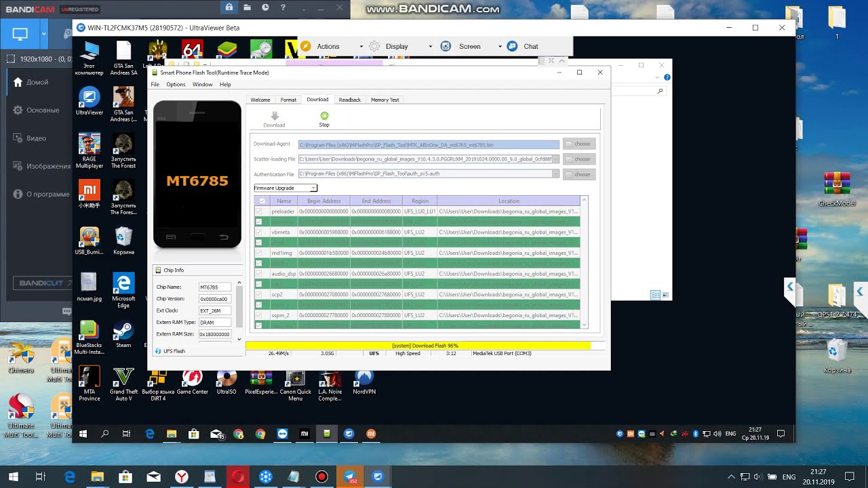The width and height of the screenshot is (868, 488).
Task: Open the UltraViewer Chat icon
Action: click(511, 46)
